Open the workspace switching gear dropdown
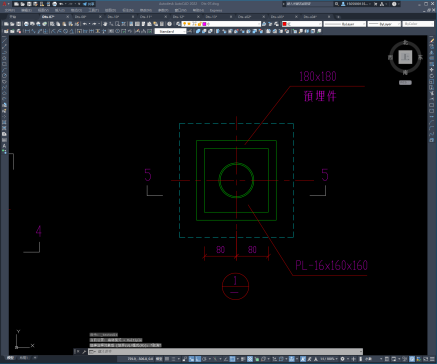437x364 pixels. pos(344,359)
